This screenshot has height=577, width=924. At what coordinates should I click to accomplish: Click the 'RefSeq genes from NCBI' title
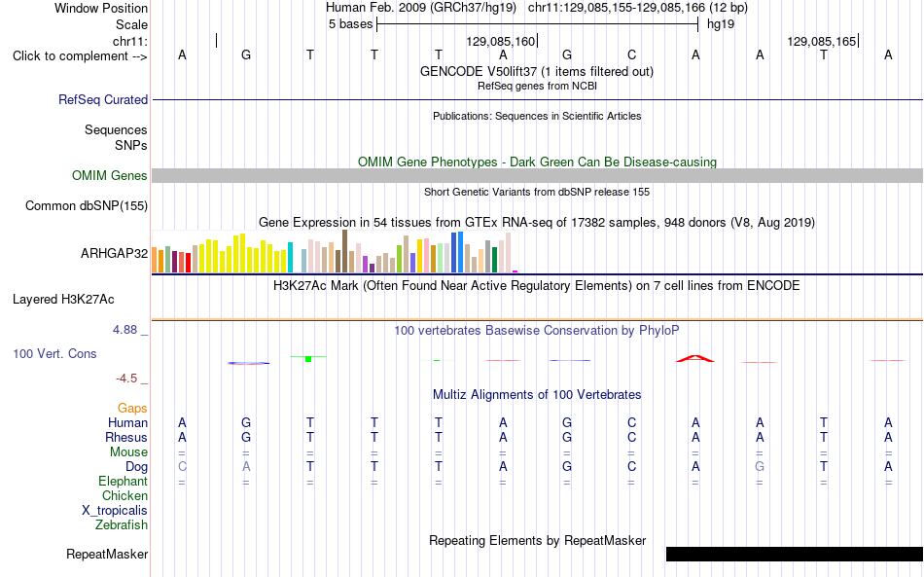[x=537, y=86]
